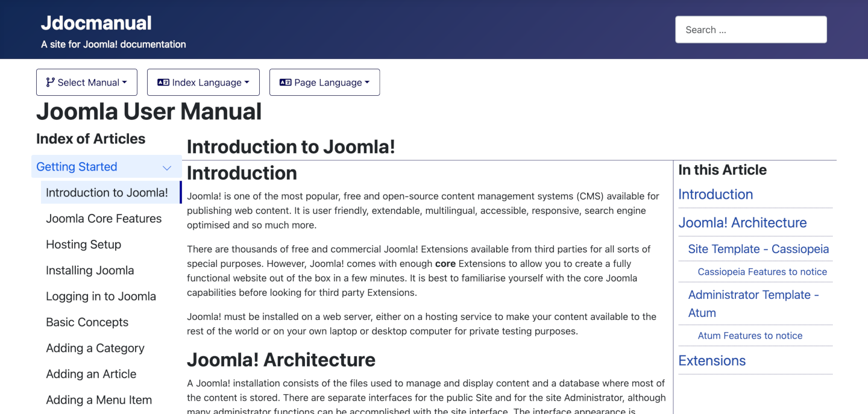Go to Site Template - Cassiopeia section
Image resolution: width=868 pixels, height=414 pixels.
click(x=758, y=249)
